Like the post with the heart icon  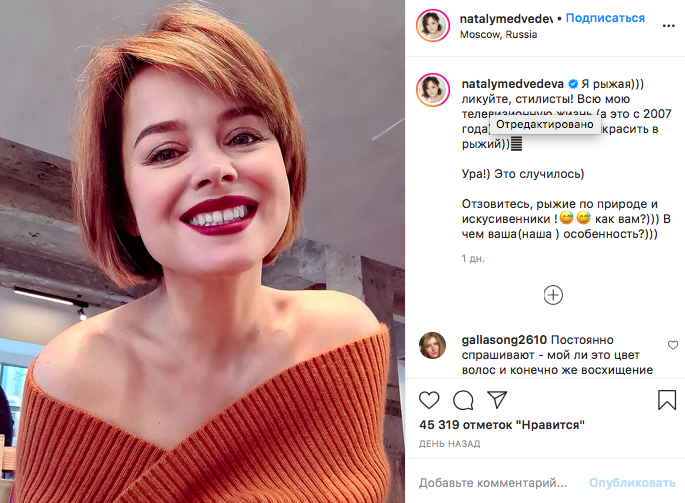coord(429,400)
